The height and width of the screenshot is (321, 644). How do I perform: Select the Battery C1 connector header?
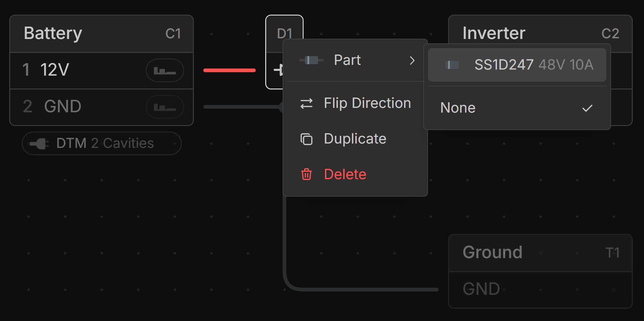point(102,34)
